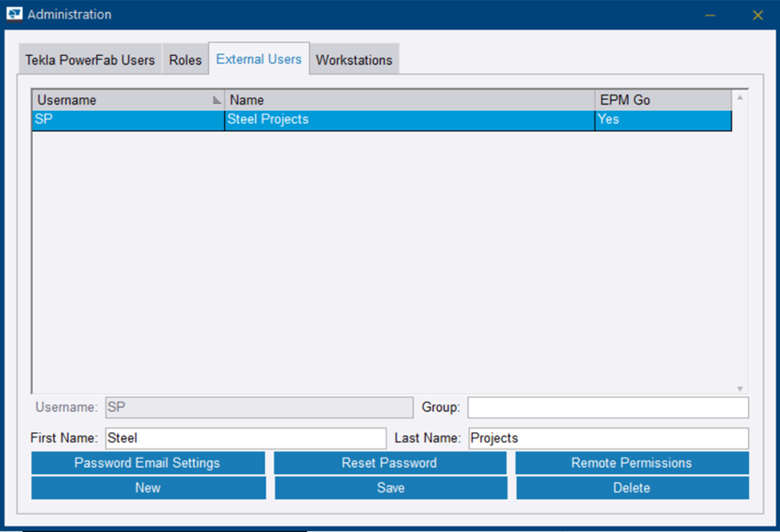780x532 pixels.
Task: Click the list scrollbar up arrow
Action: point(740,96)
